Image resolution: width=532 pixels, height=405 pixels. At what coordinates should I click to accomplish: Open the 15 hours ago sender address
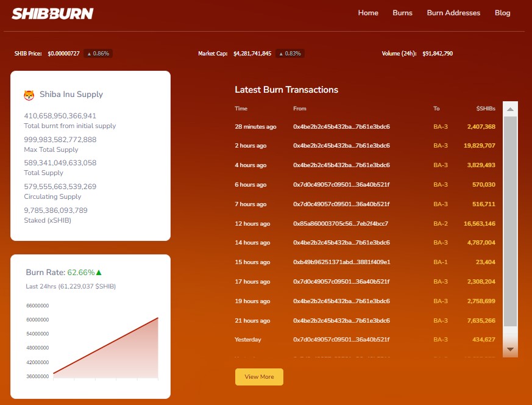342,262
